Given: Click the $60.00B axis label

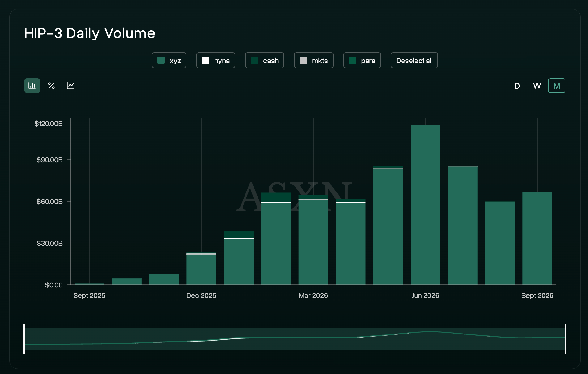Looking at the screenshot, I should [x=49, y=202].
